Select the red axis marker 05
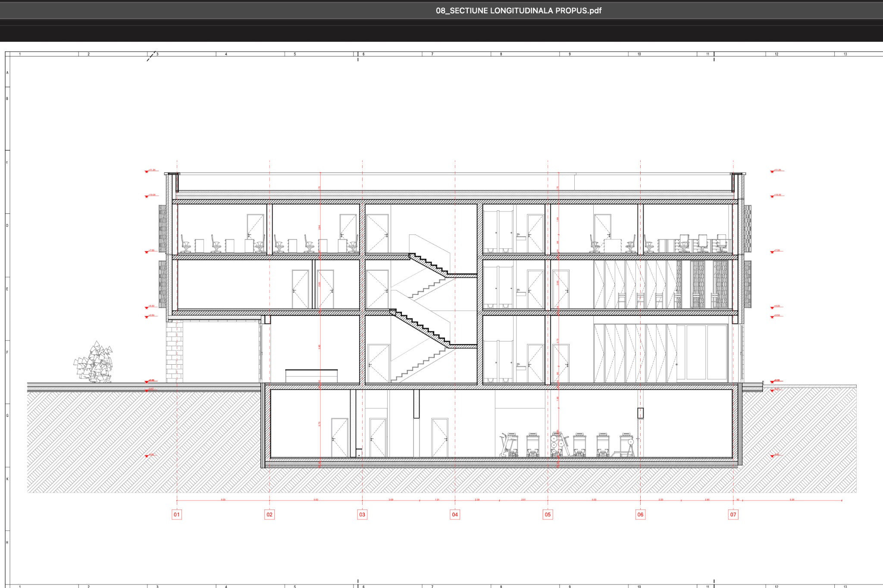Viewport: 883px width, 588px height. (x=548, y=514)
